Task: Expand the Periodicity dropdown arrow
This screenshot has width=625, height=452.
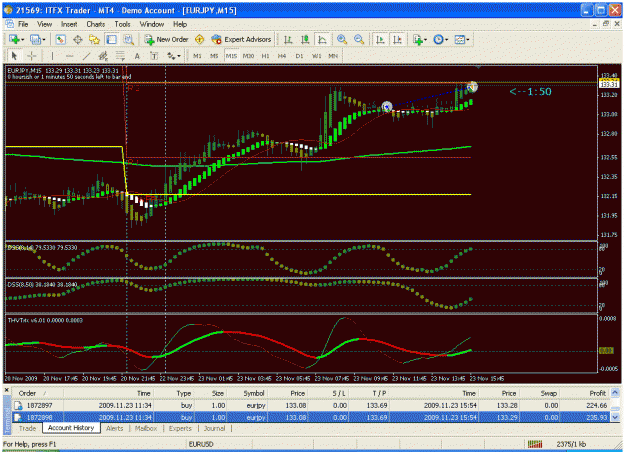Action: coord(446,39)
